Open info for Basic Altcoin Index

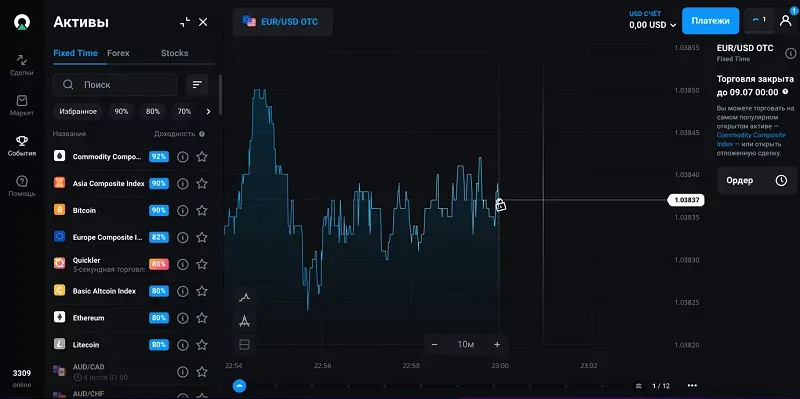click(x=183, y=291)
